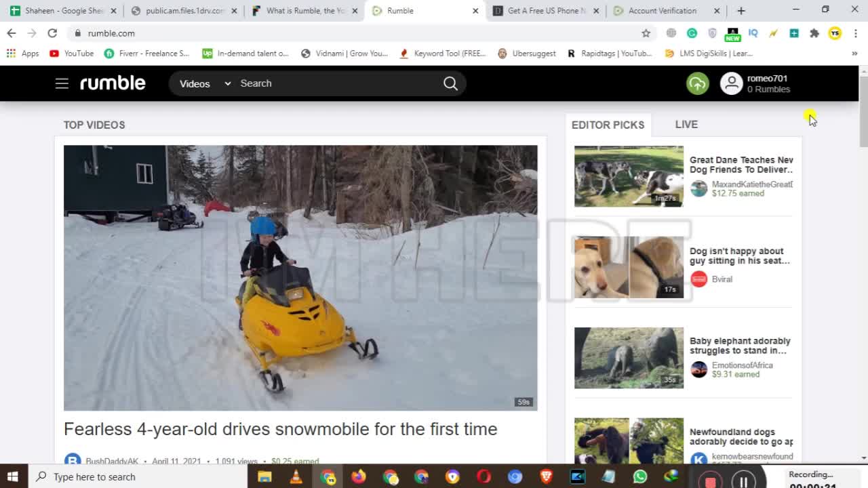Click the Windows taskbar search box
This screenshot has height=488, width=868.
click(138, 476)
